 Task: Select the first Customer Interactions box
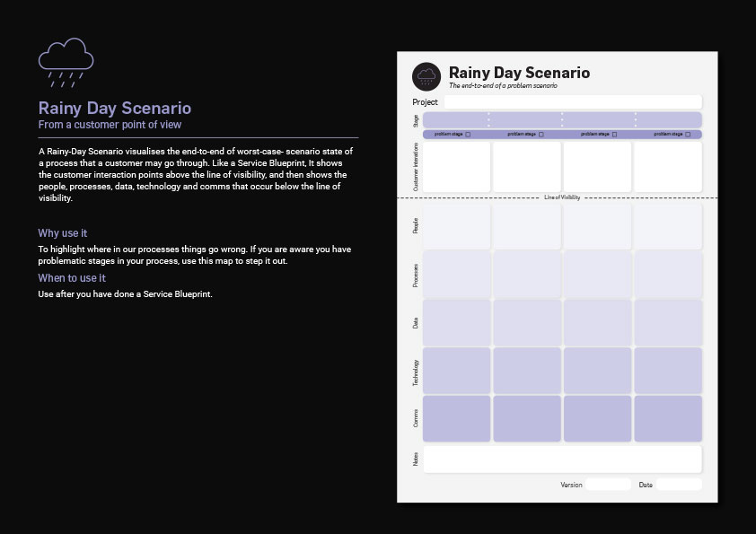pos(457,166)
